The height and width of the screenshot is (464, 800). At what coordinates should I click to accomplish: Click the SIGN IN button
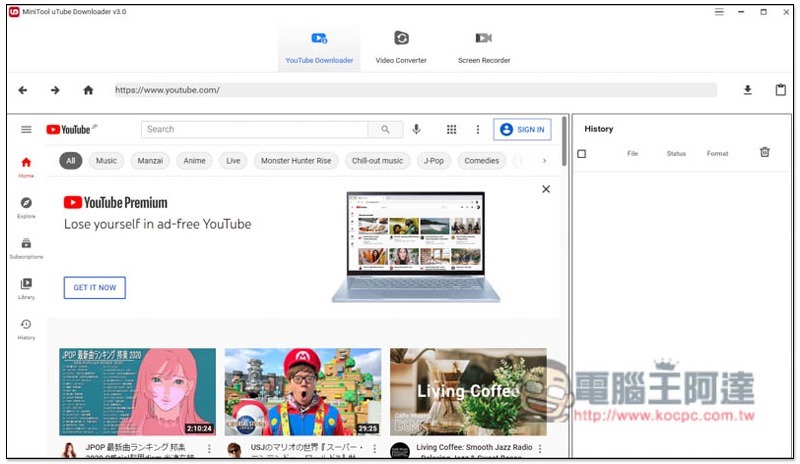[522, 130]
